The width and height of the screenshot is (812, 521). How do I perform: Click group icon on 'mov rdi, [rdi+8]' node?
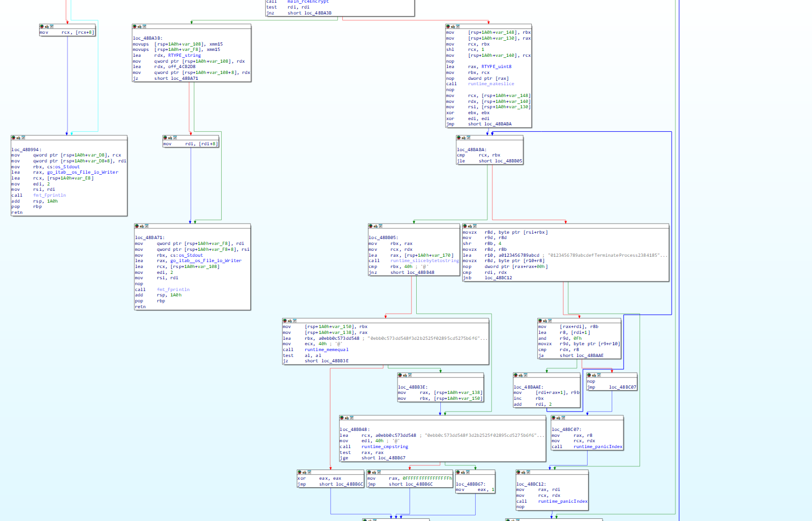pos(175,138)
